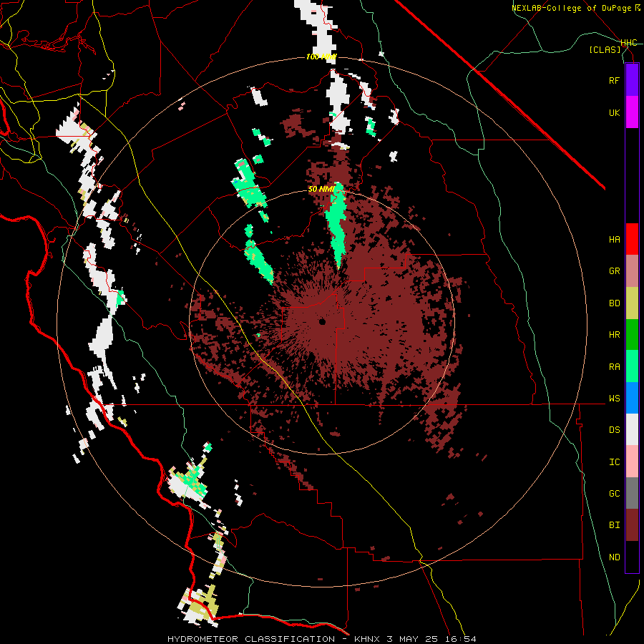Click the HA red legend swatch
644x644 pixels.
tap(632, 239)
